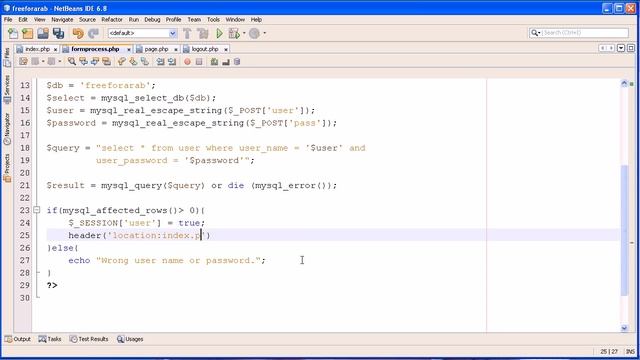Image resolution: width=640 pixels, height=360 pixels.
Task: Click the scroll tabs left arrow
Action: [602, 48]
